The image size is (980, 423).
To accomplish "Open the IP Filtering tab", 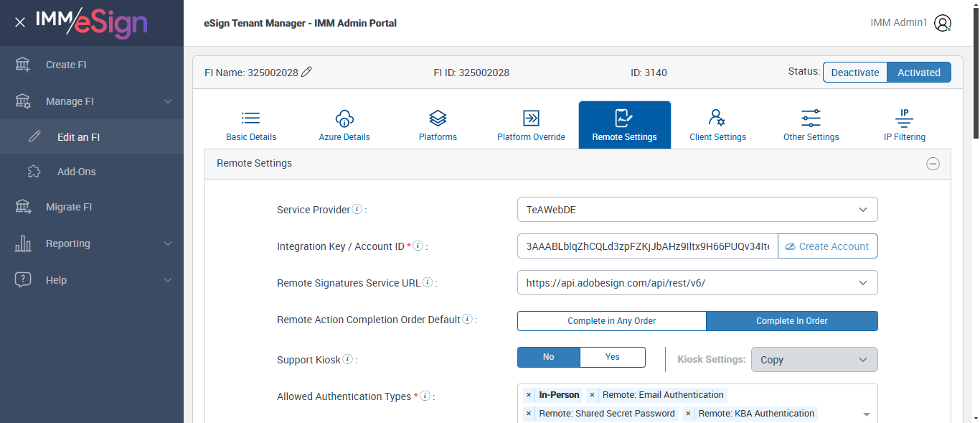I will coord(904,126).
